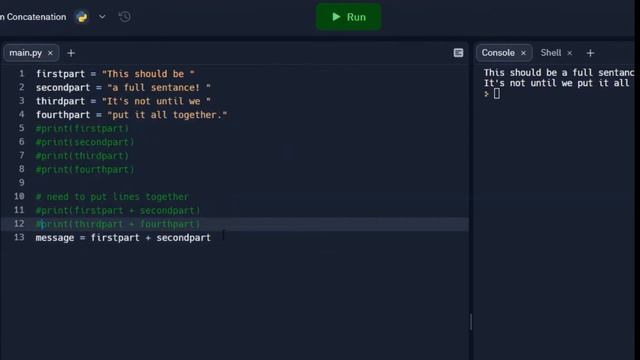The width and height of the screenshot is (640, 360).
Task: Click the console prompt input cursor
Action: [x=497, y=94]
